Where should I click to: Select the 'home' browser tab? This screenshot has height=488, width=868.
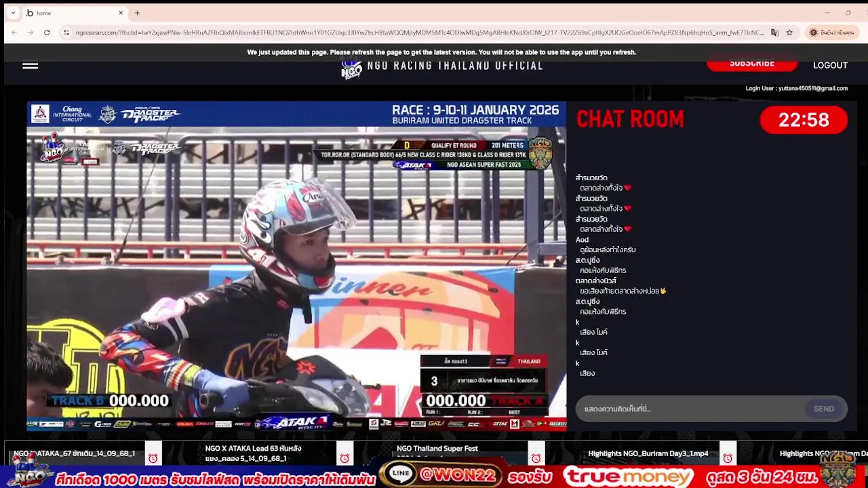pos(75,13)
